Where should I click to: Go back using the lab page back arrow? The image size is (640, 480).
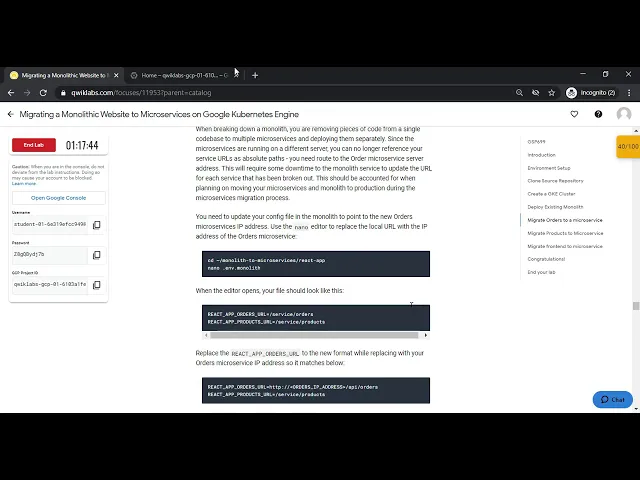click(11, 114)
